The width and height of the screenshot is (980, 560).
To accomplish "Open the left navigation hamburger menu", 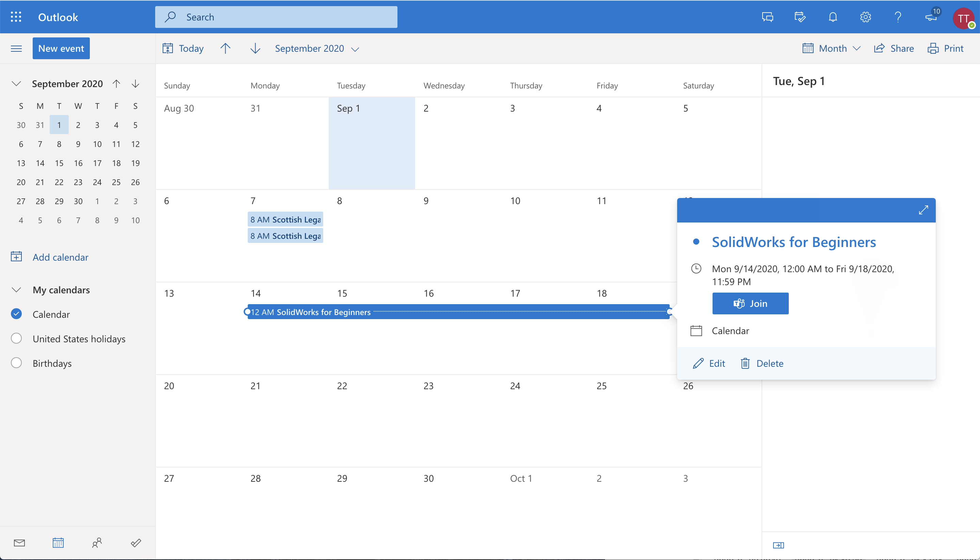I will point(16,48).
